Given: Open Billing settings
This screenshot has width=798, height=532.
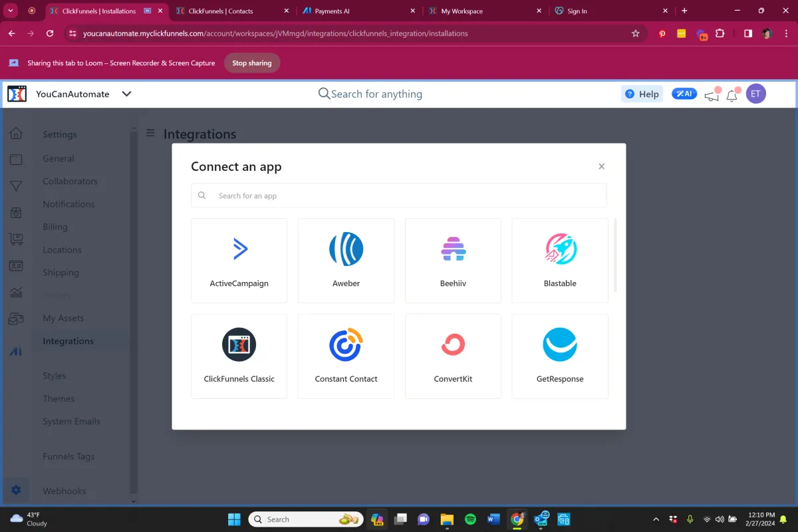Looking at the screenshot, I should click(x=55, y=227).
